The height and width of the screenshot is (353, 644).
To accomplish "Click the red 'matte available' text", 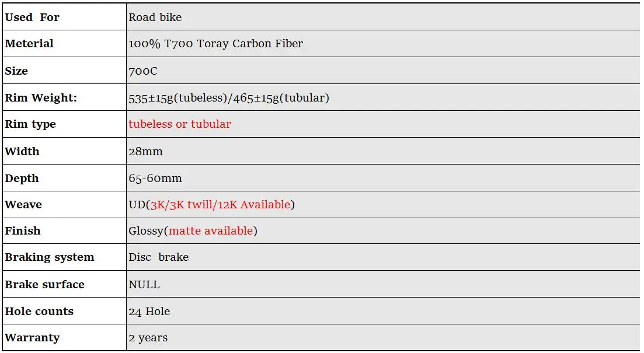I will pyautogui.click(x=211, y=230).
